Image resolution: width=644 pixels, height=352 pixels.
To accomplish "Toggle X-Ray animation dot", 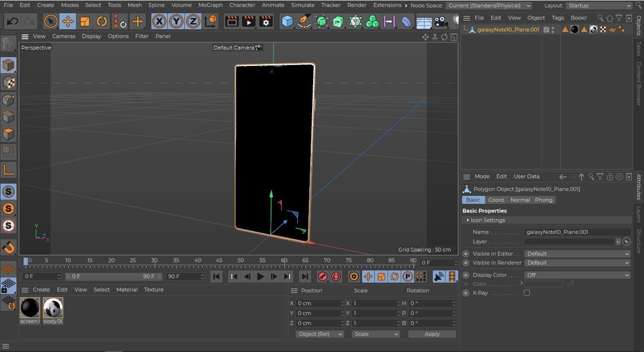I will click(466, 293).
